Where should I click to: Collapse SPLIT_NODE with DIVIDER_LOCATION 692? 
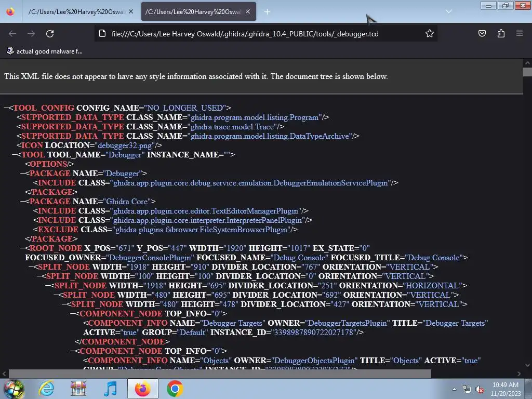pos(56,295)
